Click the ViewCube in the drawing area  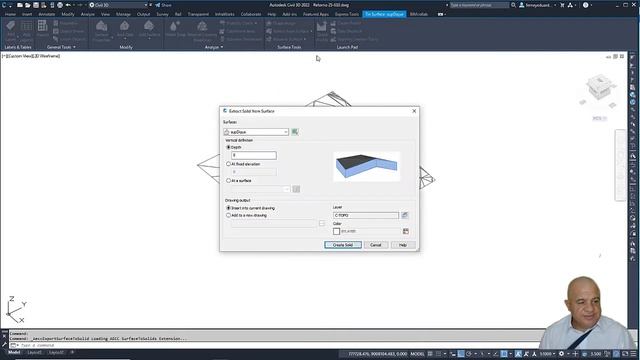(x=599, y=87)
